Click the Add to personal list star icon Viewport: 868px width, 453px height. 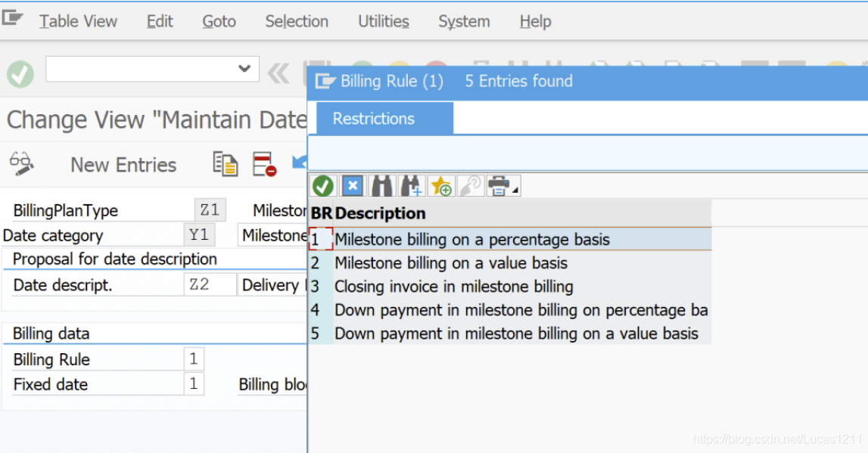click(441, 186)
